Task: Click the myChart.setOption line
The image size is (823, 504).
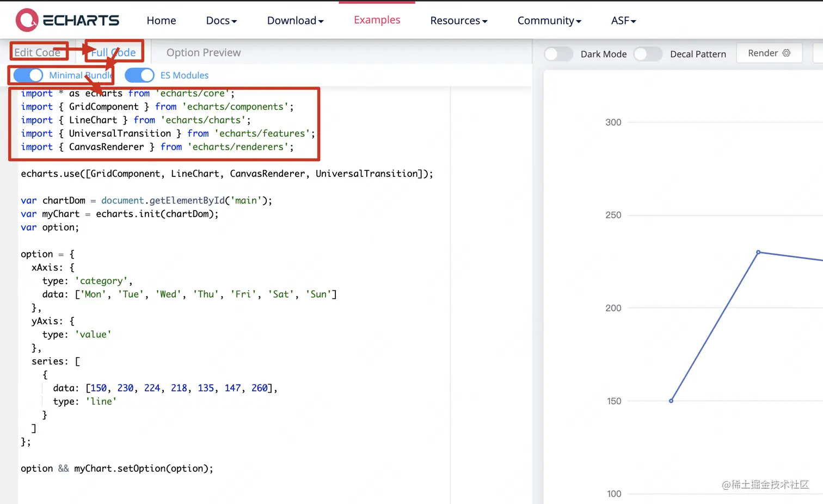Action: 117,468
